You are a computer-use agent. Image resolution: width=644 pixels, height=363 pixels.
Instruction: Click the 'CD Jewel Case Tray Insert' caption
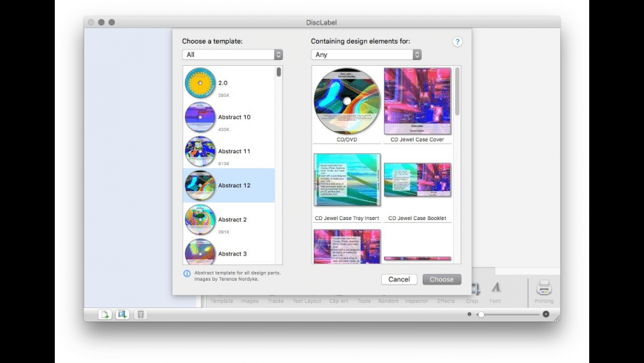(347, 219)
